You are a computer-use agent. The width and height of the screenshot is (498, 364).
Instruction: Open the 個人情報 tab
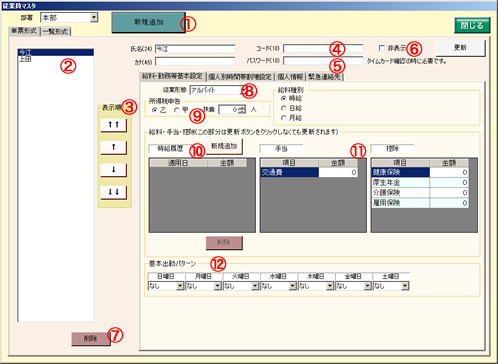pos(290,77)
